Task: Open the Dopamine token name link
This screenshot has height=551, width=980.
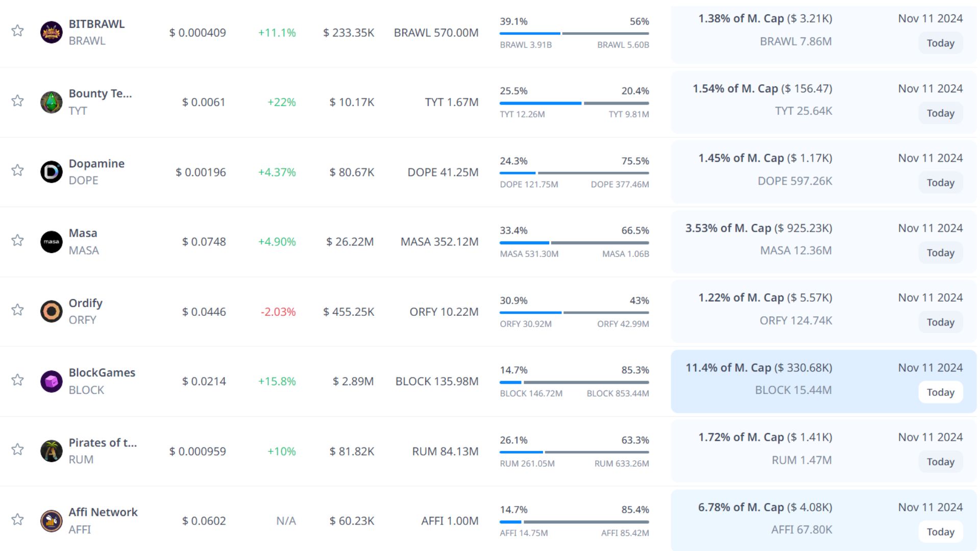Action: click(96, 163)
